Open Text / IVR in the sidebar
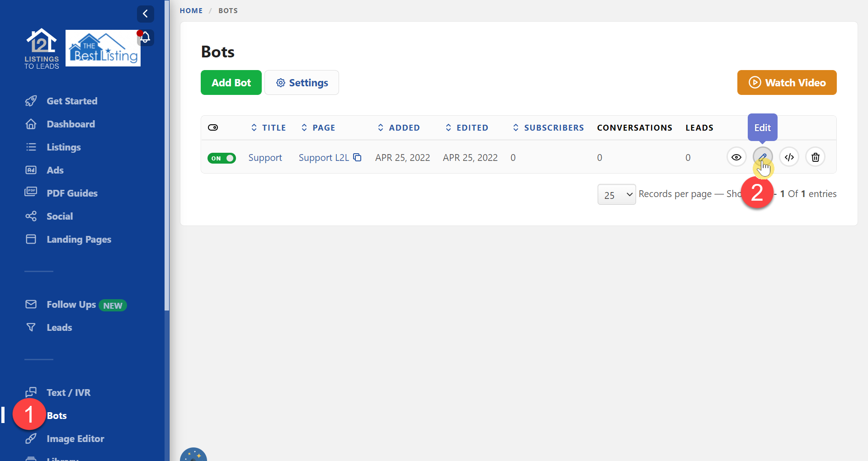 tap(69, 392)
